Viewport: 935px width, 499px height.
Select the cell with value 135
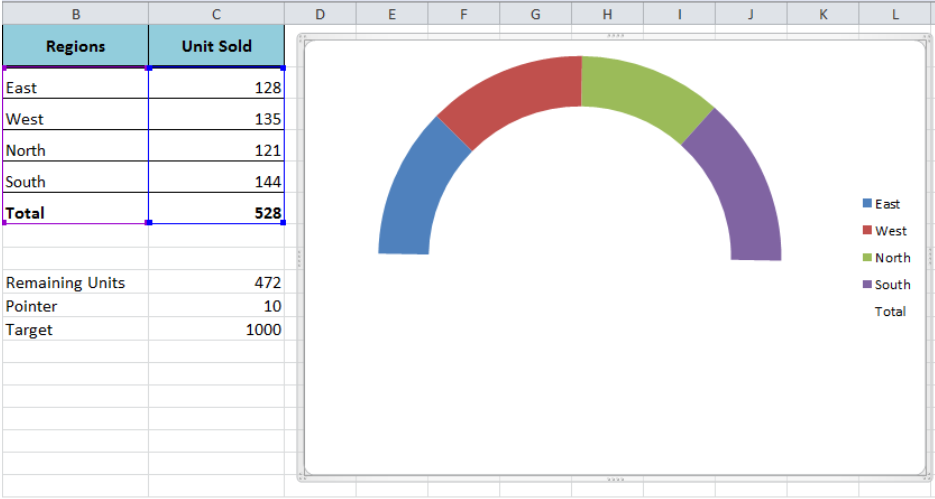(x=216, y=114)
